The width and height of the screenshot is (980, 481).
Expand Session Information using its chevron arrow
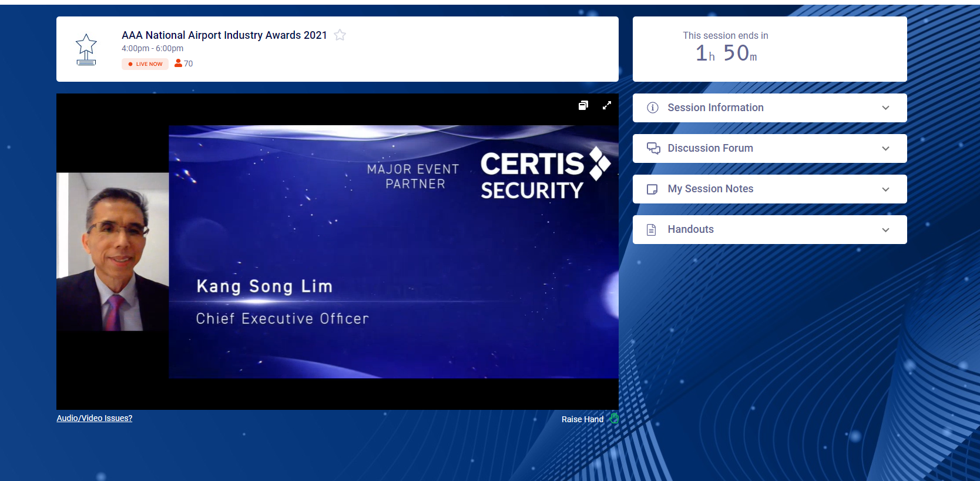point(885,108)
